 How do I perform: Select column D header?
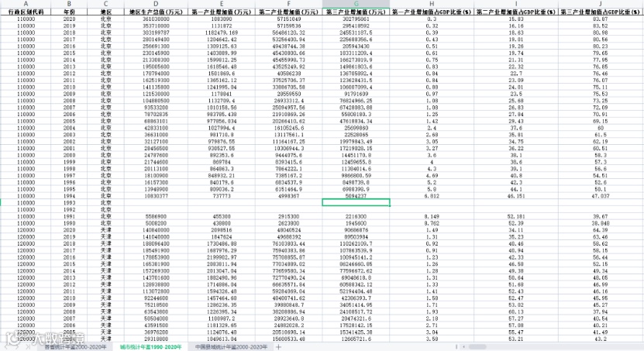click(156, 4)
